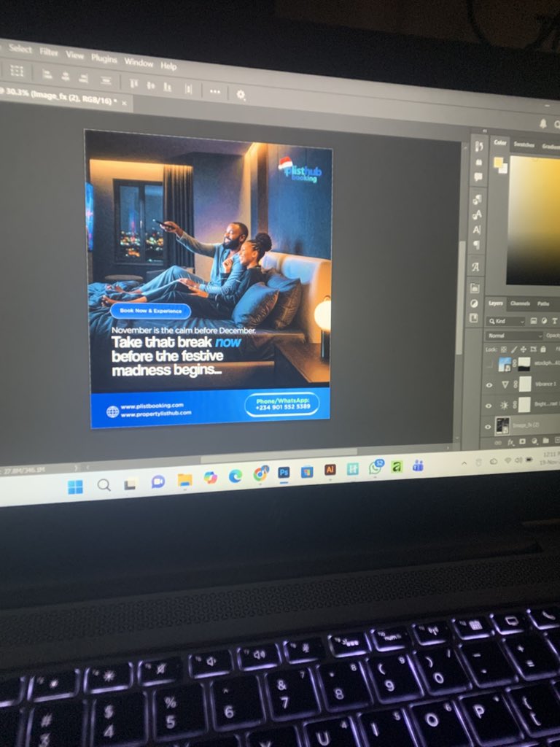This screenshot has width=560, height=747.
Task: Toggle the adjustment layers filter
Action: [x=544, y=321]
